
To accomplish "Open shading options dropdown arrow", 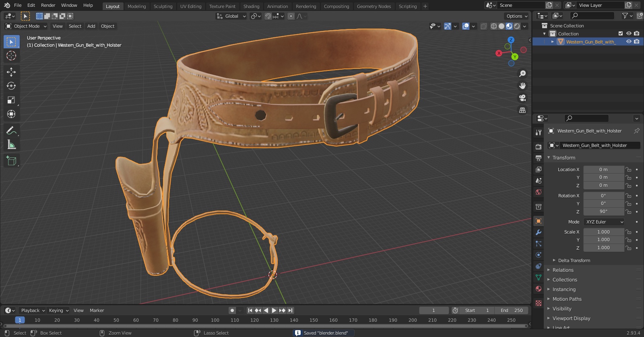I will coord(524,26).
